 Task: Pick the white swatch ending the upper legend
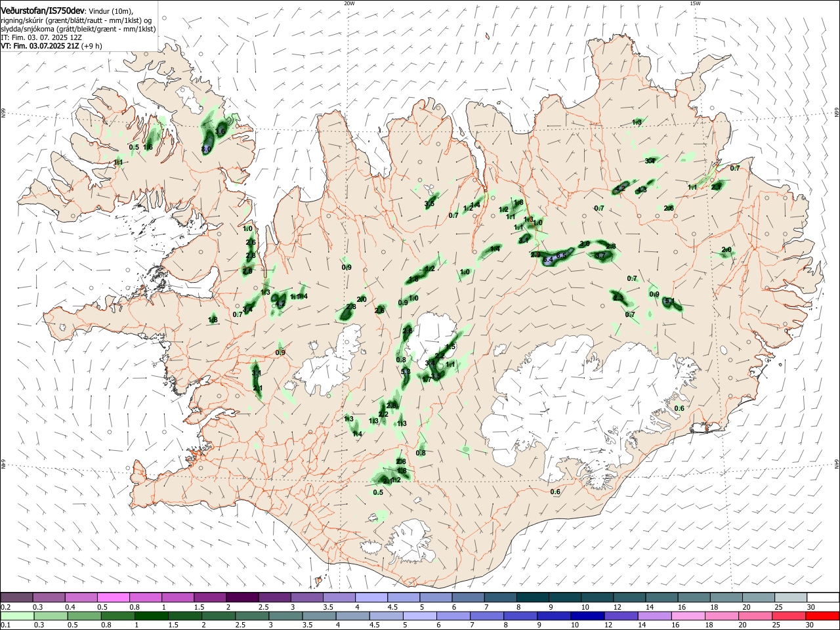(822, 598)
